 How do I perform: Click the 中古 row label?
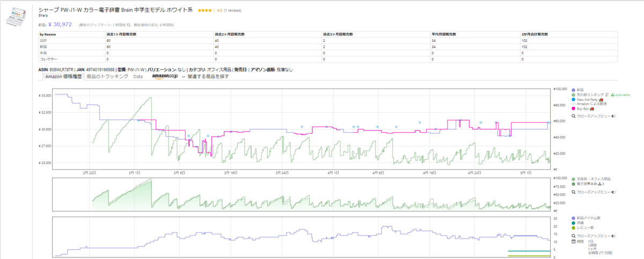coord(43,53)
